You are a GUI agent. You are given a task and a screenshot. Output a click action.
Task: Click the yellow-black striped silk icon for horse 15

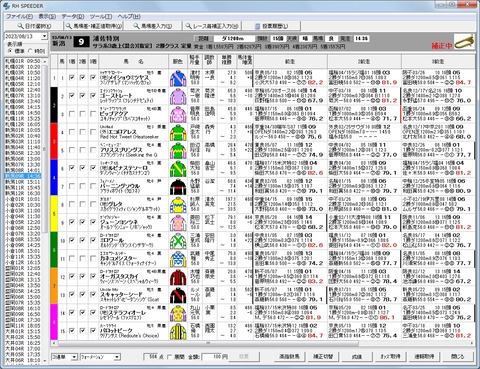(x=178, y=331)
